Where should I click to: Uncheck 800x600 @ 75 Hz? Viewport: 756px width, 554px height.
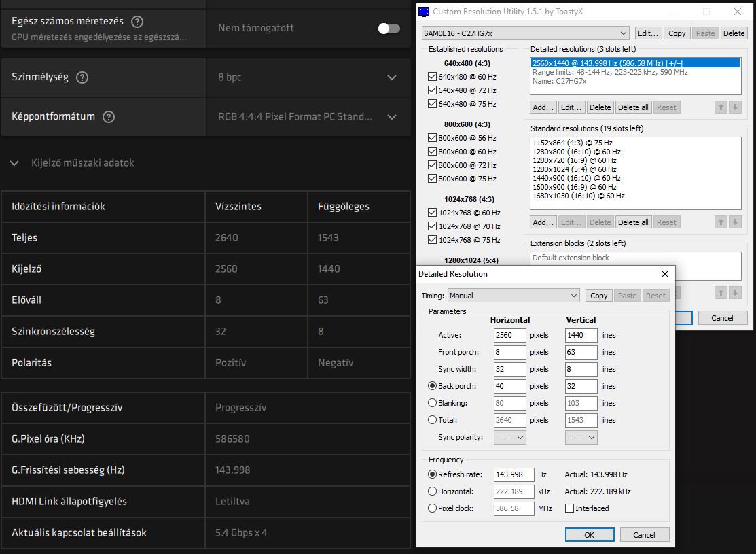(x=432, y=179)
